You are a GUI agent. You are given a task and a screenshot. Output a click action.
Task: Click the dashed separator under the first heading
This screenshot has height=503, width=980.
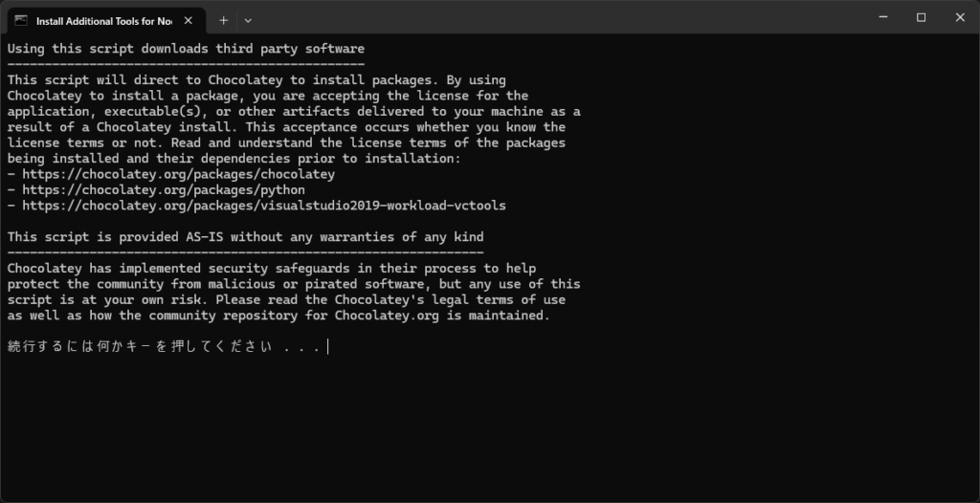(186, 64)
